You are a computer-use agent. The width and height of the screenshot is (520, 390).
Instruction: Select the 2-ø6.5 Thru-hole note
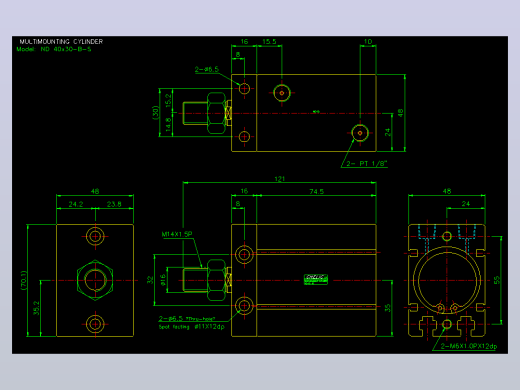(187, 319)
